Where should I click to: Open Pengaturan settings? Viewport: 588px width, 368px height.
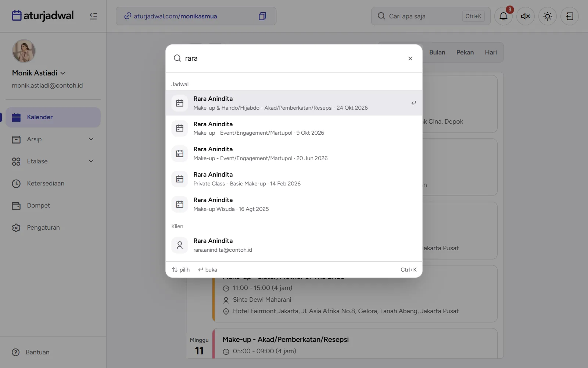tap(53, 227)
